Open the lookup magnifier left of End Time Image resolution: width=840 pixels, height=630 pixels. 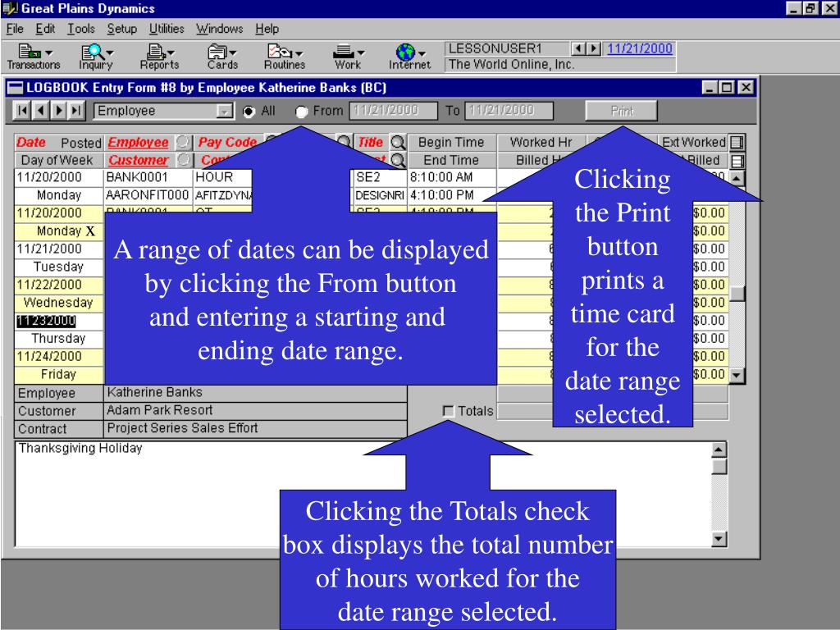coord(398,160)
